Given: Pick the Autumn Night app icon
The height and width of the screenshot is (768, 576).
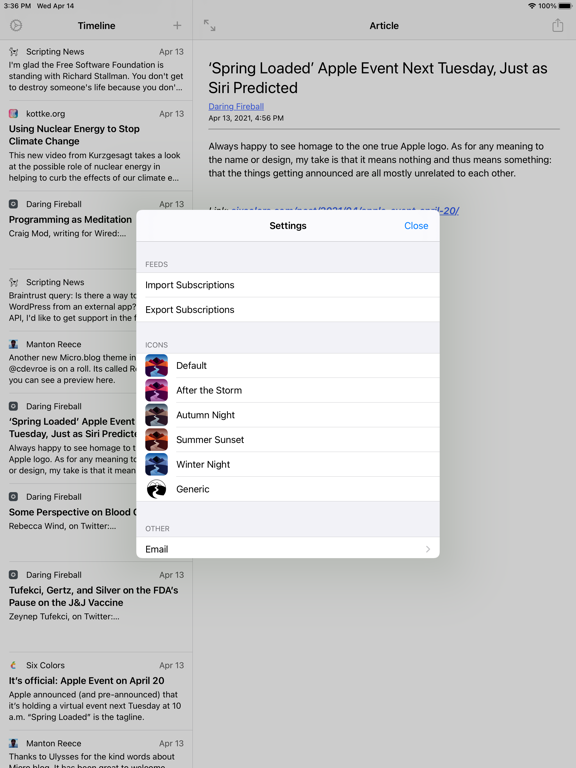Looking at the screenshot, I should [x=156, y=415].
